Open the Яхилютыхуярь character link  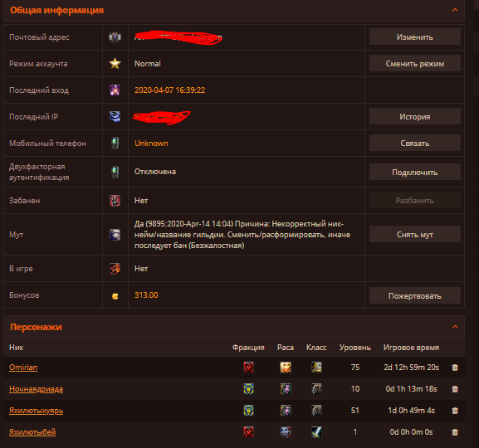pos(36,411)
